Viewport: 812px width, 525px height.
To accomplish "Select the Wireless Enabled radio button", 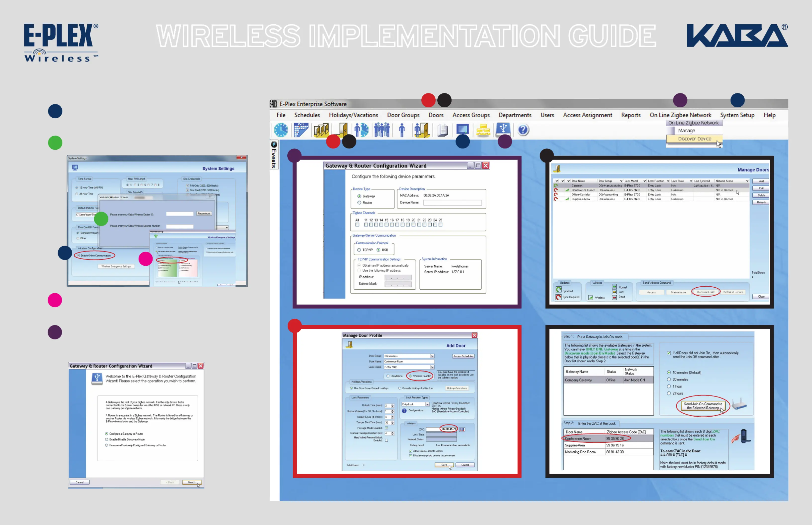I will pos(410,376).
